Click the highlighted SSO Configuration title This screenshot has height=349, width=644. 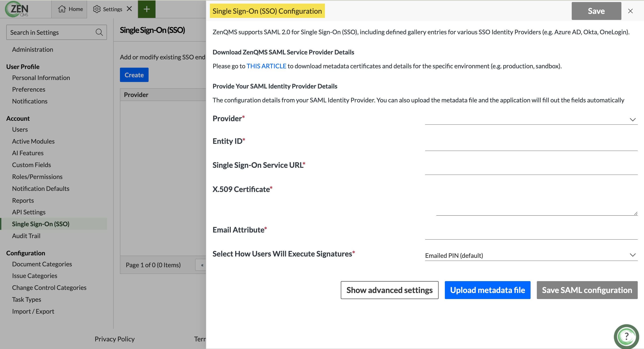point(267,11)
